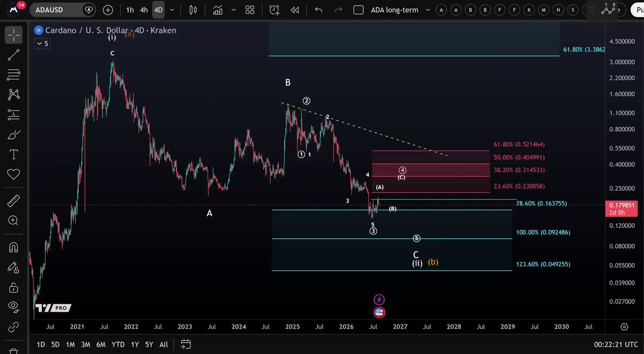
Task: Redo the chart action
Action: (338, 10)
